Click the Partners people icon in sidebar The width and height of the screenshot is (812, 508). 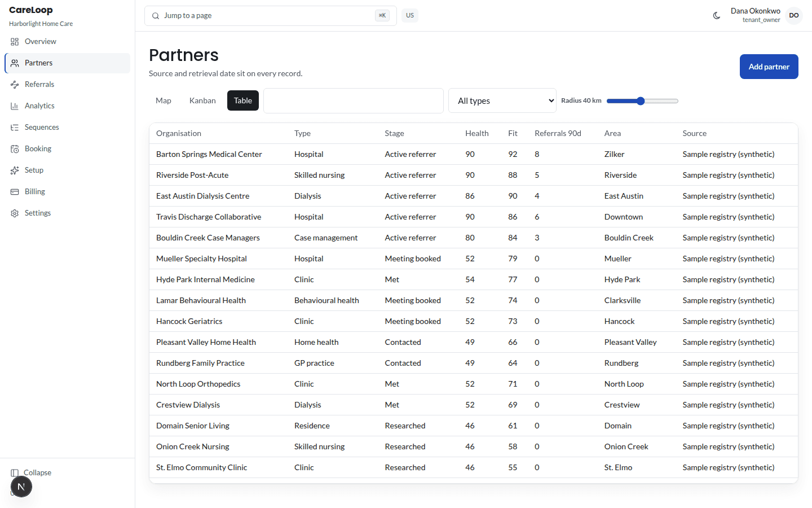(15, 63)
